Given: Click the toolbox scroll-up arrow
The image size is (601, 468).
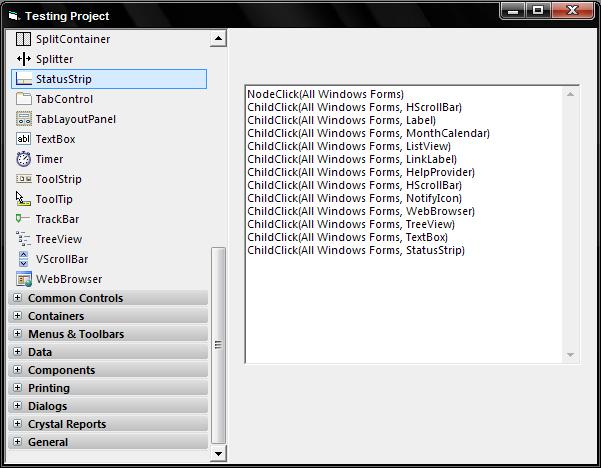Looking at the screenshot, I should point(218,38).
